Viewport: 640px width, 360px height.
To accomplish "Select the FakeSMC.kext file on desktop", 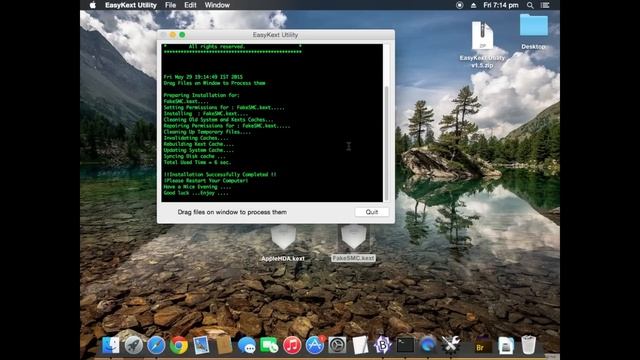I will tap(353, 243).
